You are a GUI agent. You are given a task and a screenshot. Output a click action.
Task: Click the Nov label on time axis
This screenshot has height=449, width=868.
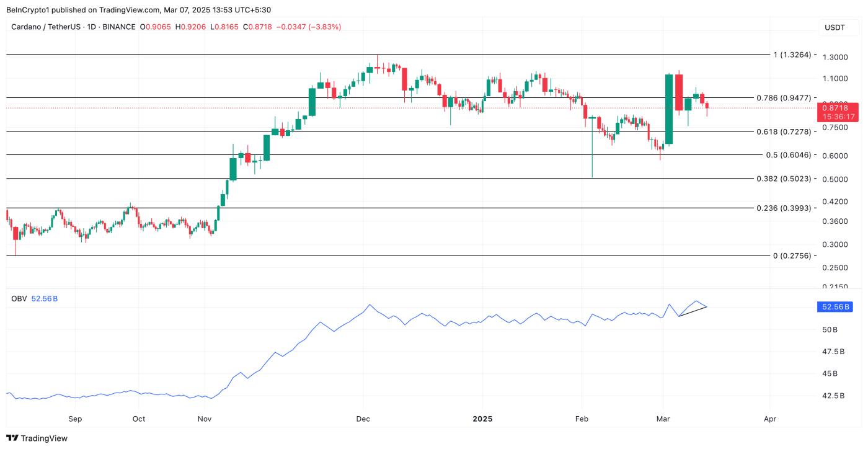coord(205,419)
